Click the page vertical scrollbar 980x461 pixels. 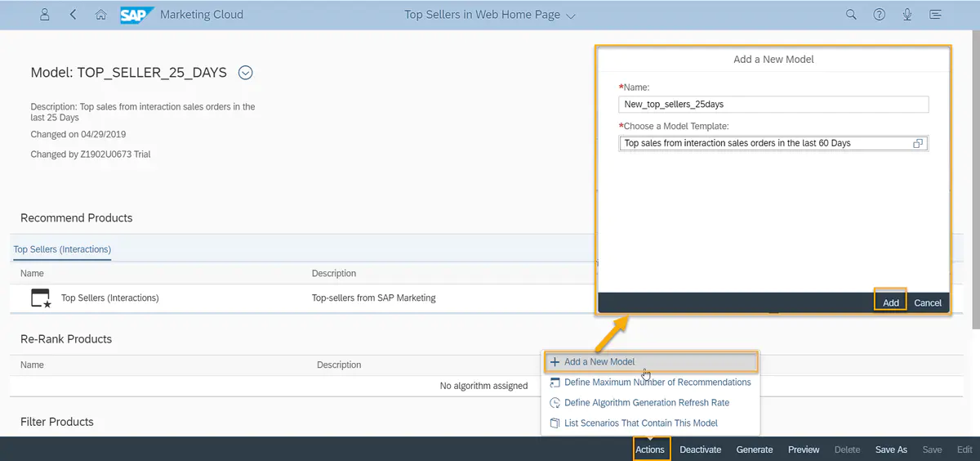(x=975, y=180)
